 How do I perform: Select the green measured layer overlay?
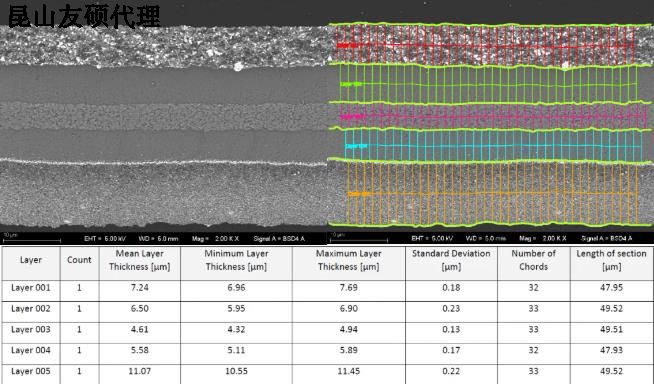[x=489, y=84]
